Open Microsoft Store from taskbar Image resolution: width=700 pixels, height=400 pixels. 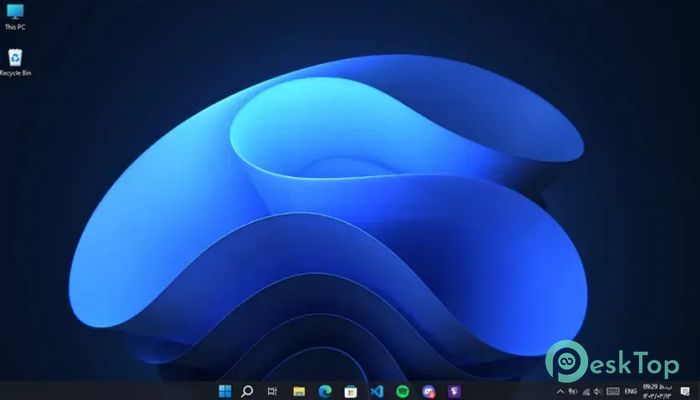pos(350,392)
